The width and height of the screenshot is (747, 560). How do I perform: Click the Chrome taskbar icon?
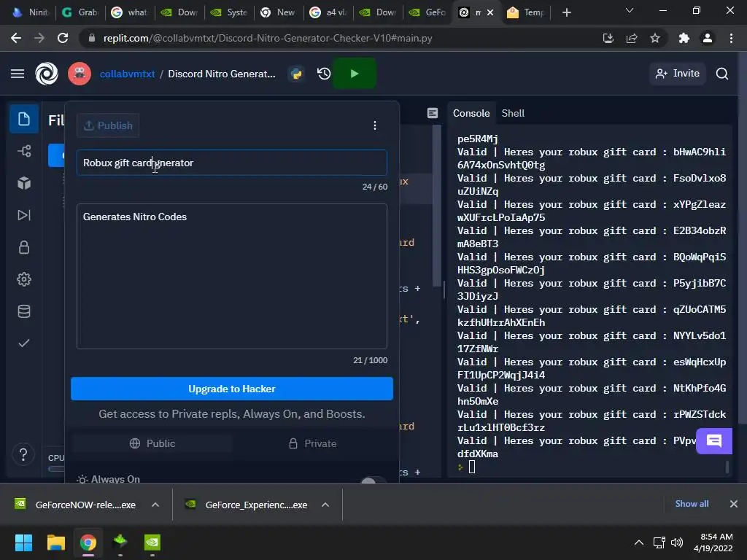pos(88,542)
